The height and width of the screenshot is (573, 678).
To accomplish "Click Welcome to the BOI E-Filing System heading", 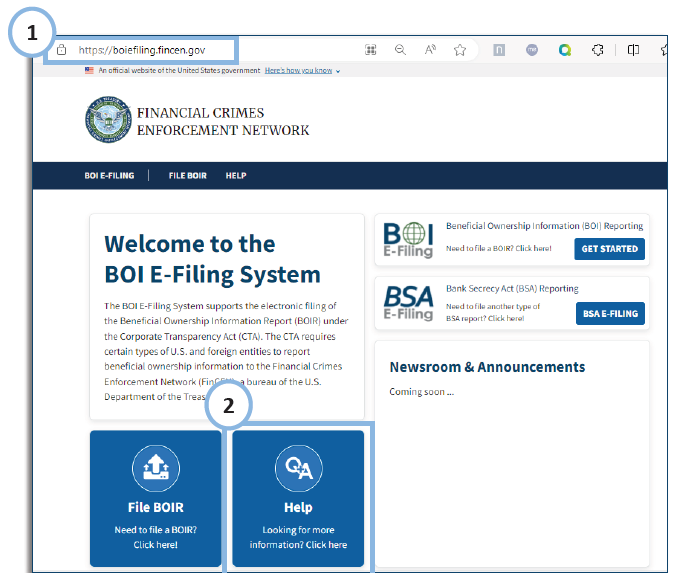I will [x=212, y=259].
